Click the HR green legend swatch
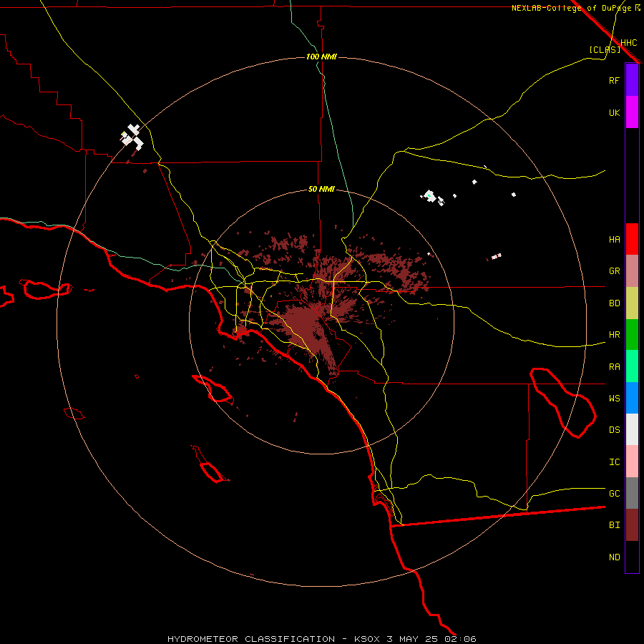This screenshot has width=644, height=644. [x=632, y=335]
